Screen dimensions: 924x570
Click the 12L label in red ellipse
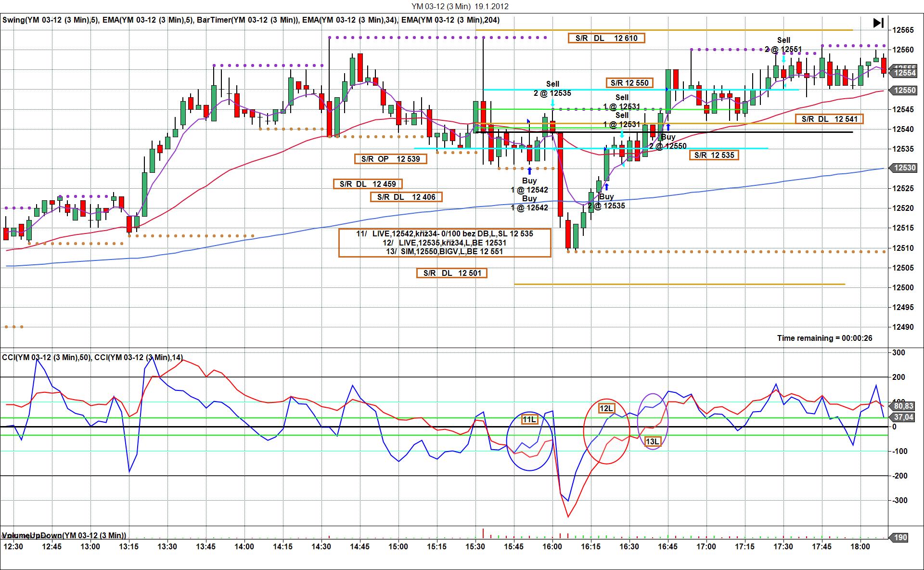pyautogui.click(x=606, y=409)
